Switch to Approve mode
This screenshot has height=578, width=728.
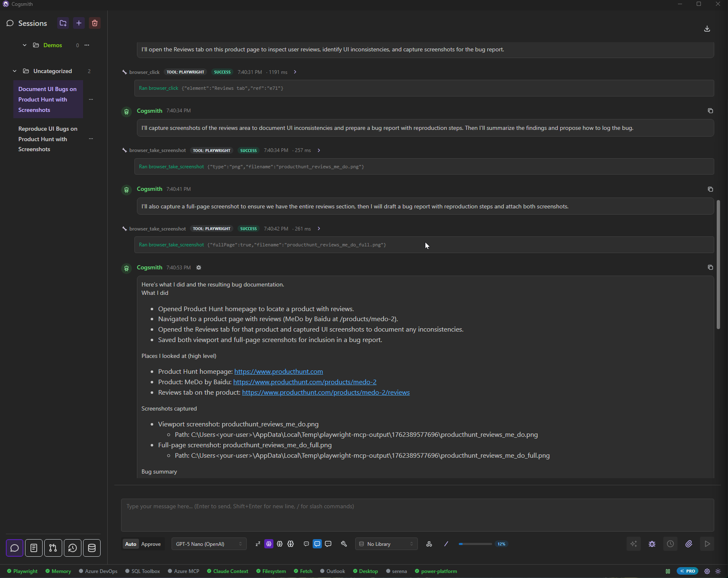(151, 544)
